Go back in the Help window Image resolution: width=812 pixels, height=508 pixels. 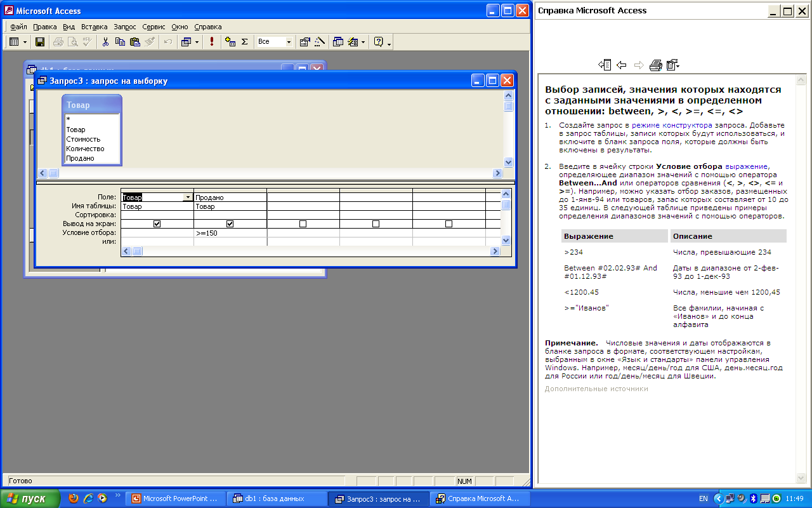(x=622, y=65)
